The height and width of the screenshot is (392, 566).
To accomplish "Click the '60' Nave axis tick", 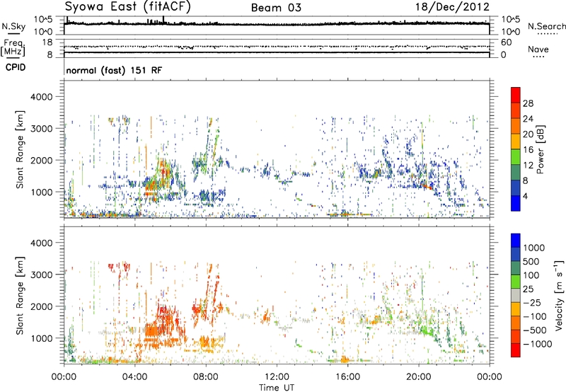I will click(x=506, y=42).
